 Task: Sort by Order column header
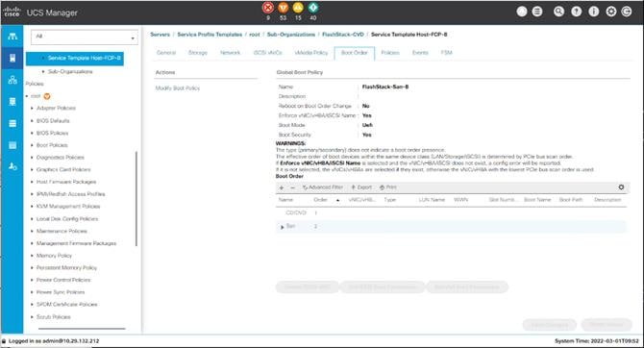click(x=321, y=200)
